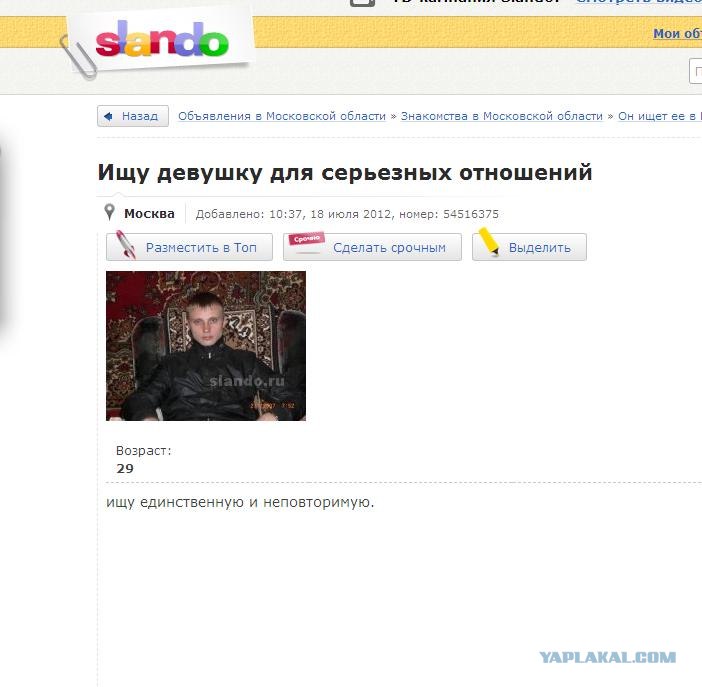Screen dimensions: 702x687
Task: Open the ad photo thumbnail
Action: pos(206,346)
